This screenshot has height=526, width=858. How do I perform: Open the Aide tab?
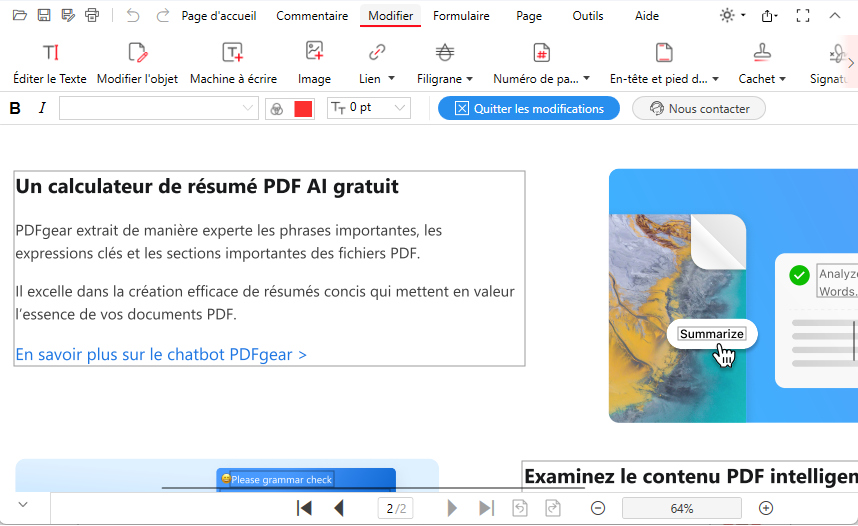click(x=647, y=16)
